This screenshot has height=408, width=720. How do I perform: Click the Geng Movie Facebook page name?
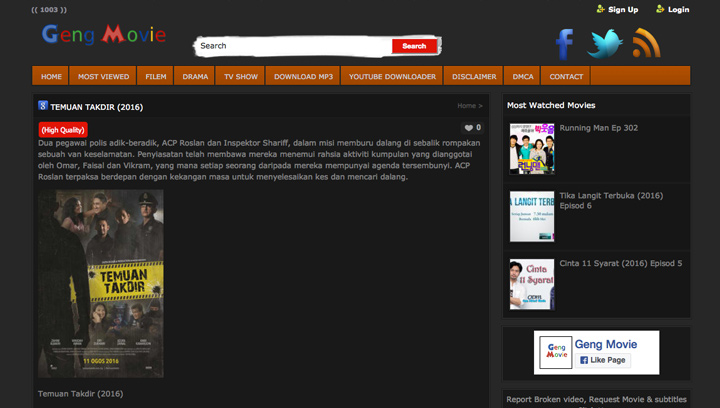[606, 344]
